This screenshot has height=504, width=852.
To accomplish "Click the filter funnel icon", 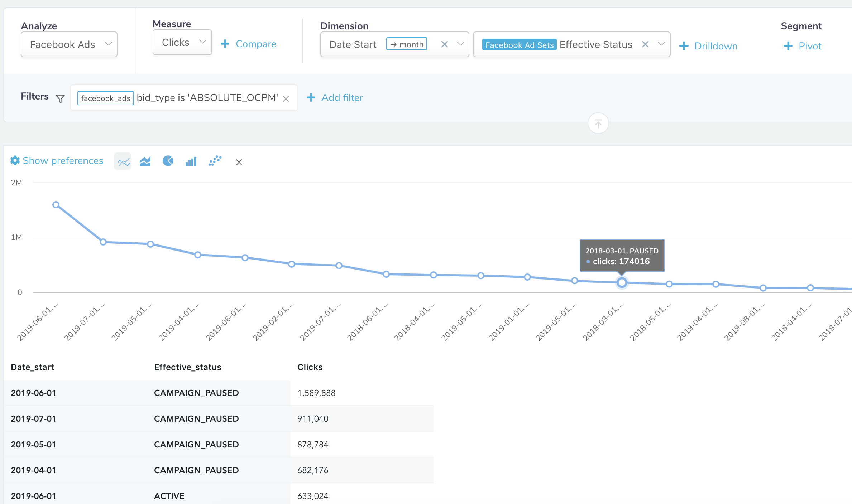I will (60, 98).
